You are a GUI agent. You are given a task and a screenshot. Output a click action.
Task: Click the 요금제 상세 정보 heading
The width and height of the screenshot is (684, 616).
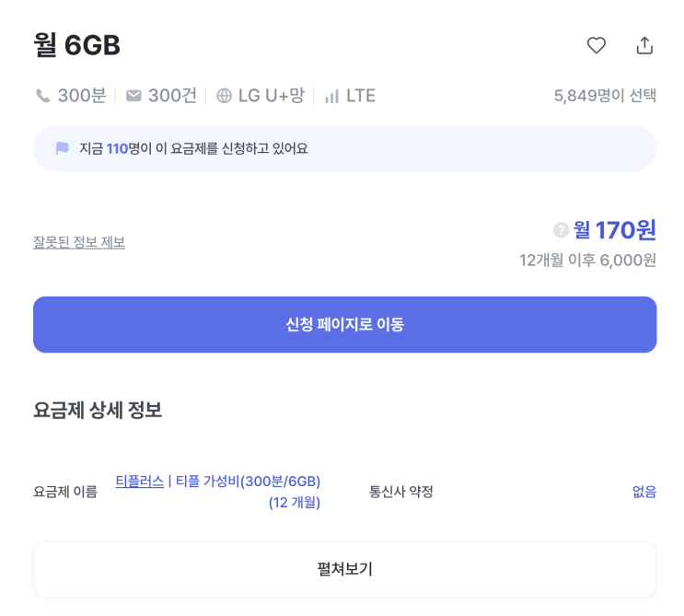(x=98, y=411)
